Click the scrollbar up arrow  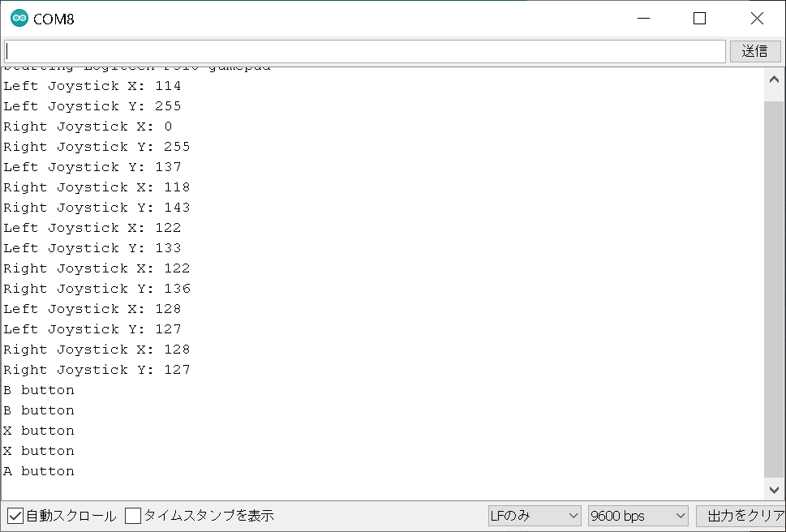tap(774, 79)
